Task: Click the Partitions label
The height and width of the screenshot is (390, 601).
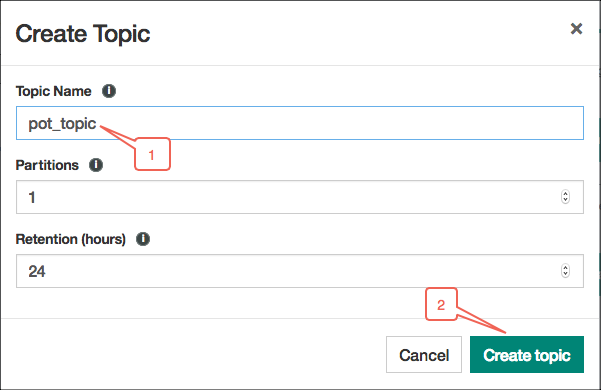Action: pyautogui.click(x=47, y=165)
